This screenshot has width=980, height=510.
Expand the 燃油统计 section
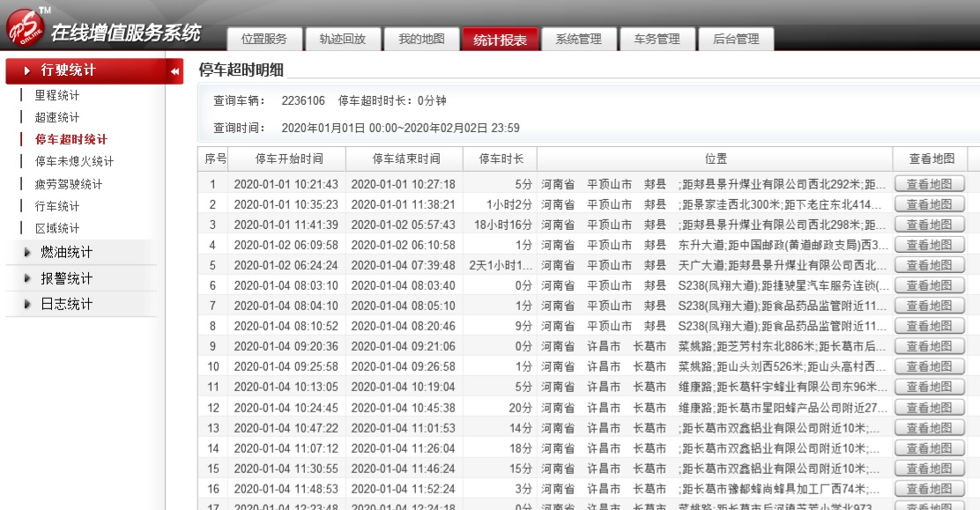click(66, 253)
